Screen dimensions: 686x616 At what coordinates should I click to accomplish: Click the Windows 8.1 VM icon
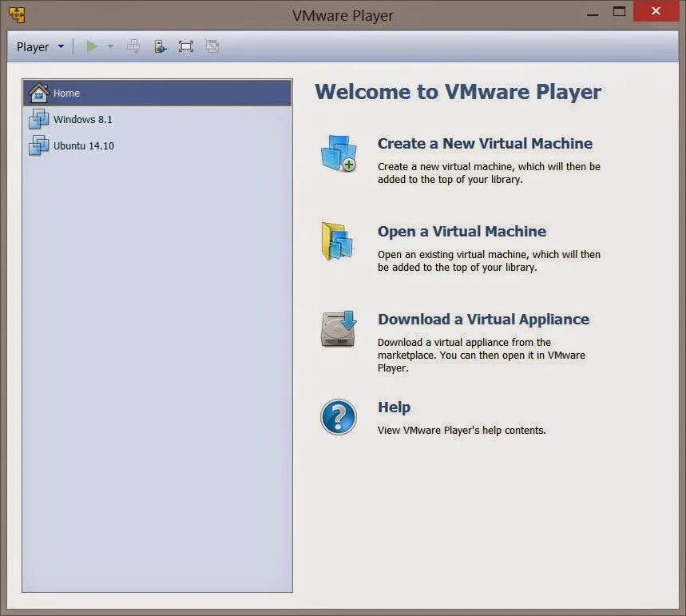tap(38, 119)
